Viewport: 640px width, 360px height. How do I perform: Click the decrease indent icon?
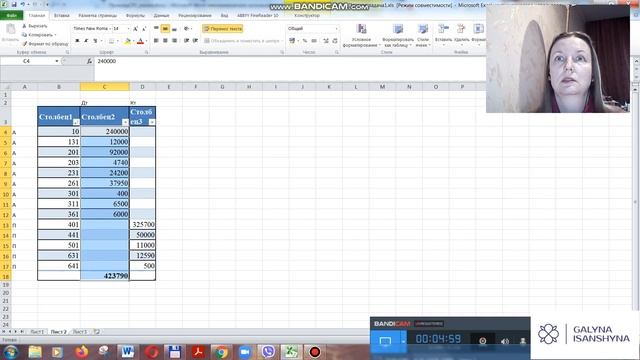(187, 41)
